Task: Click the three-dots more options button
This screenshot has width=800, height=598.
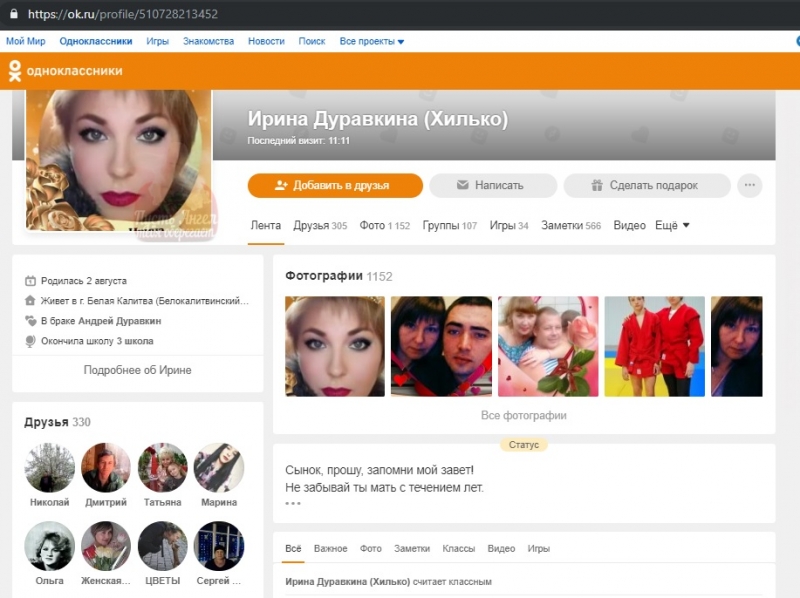Action: (749, 185)
